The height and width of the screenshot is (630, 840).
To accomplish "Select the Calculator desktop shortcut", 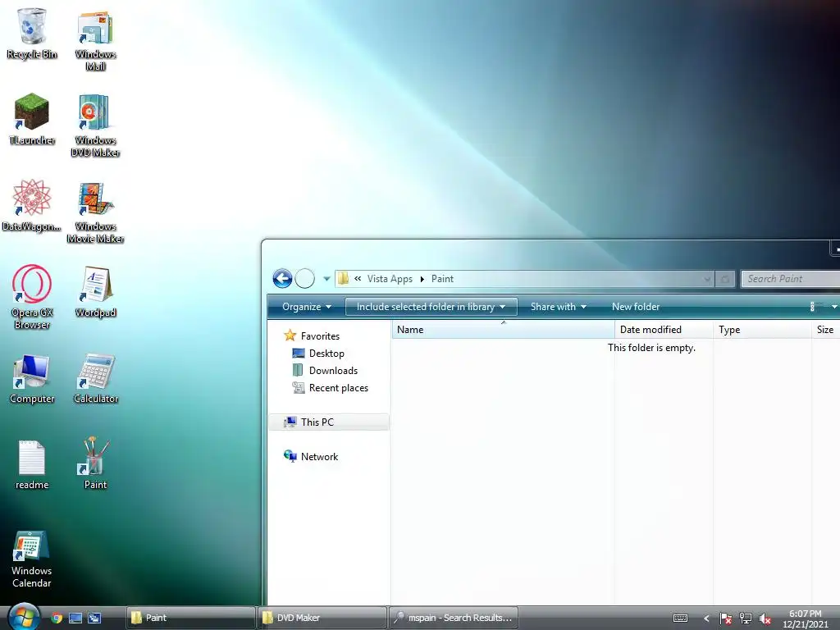I will coord(95,379).
